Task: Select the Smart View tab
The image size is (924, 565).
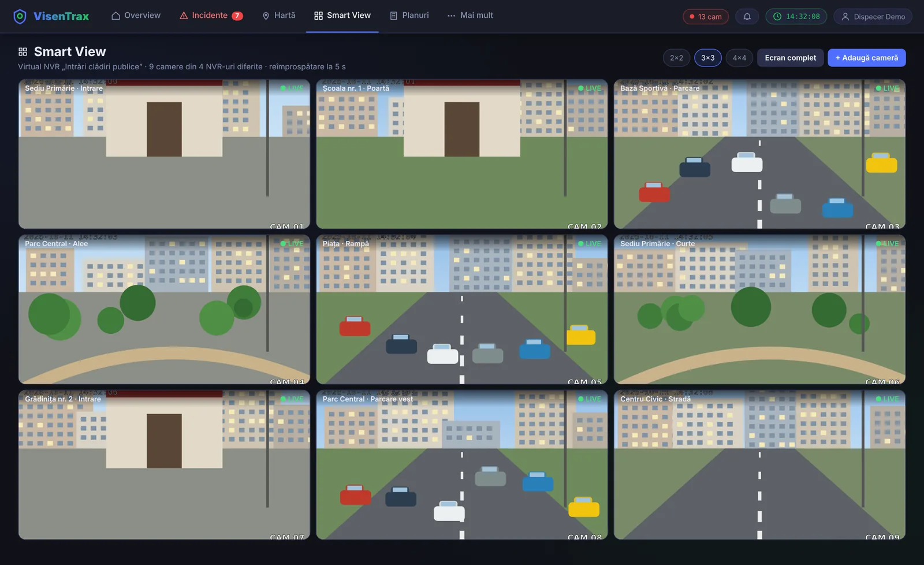Action: pyautogui.click(x=342, y=16)
